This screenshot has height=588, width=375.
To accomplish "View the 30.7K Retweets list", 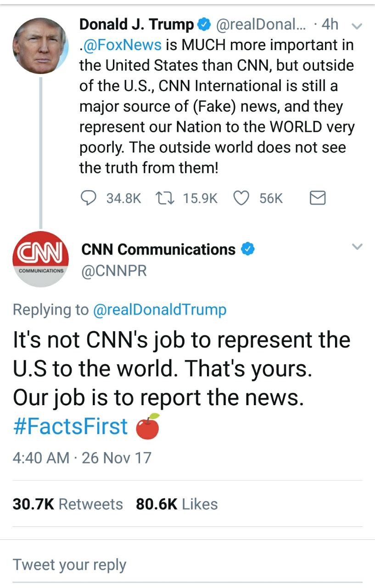I will point(68,504).
